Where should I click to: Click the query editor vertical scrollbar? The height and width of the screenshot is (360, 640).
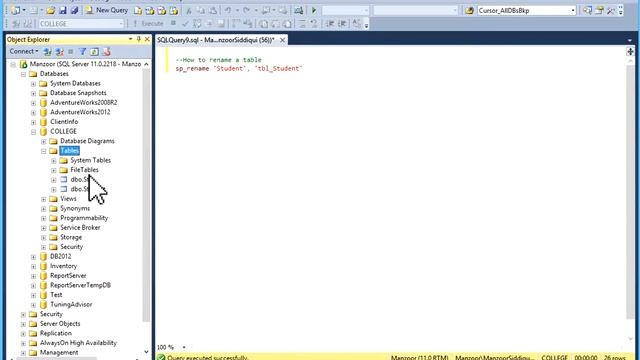pos(630,192)
